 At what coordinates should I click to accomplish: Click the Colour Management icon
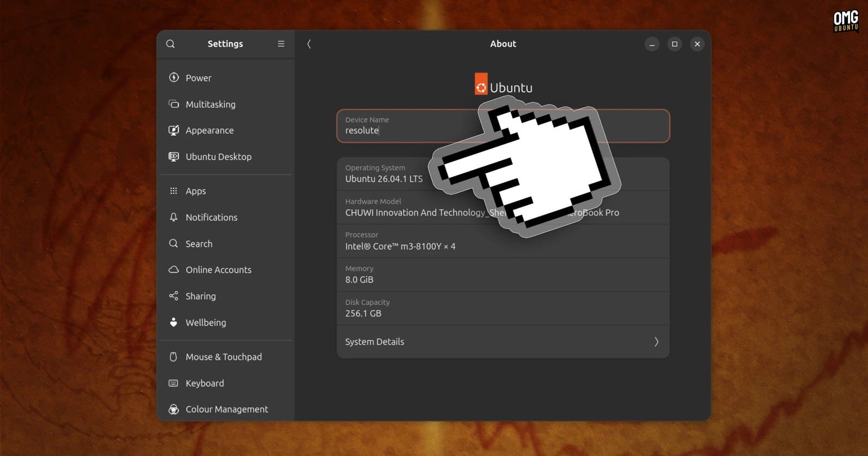point(174,409)
